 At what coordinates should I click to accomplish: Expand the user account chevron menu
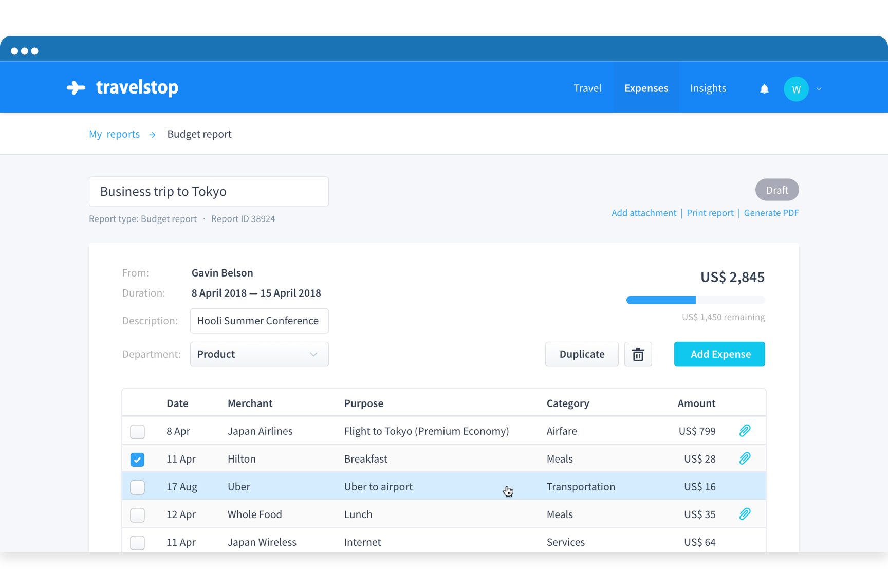pos(819,89)
